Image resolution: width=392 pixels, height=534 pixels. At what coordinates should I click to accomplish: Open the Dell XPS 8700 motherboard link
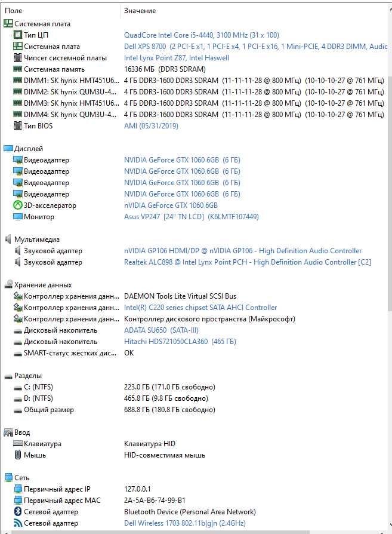pos(255,47)
